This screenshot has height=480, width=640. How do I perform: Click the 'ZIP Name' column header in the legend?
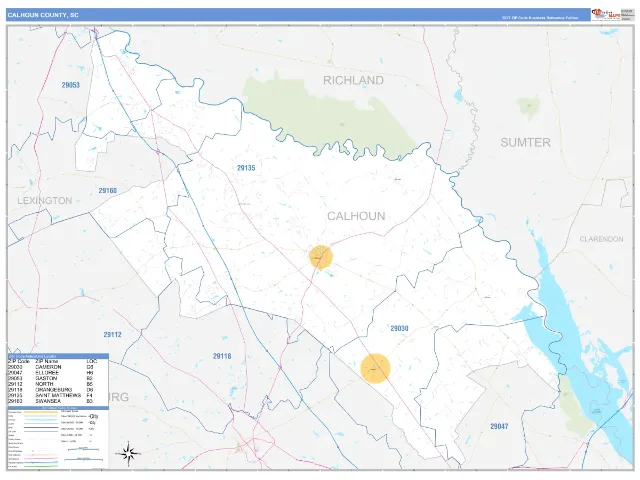[x=47, y=361]
